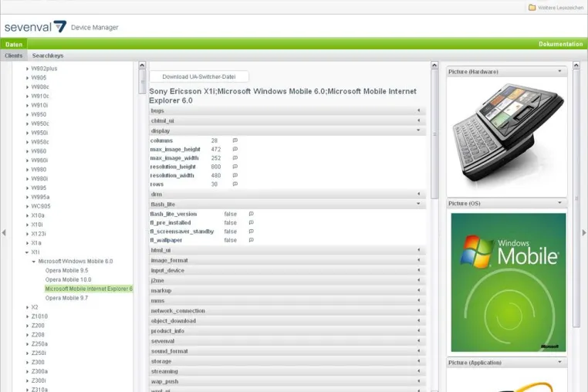Expand the Z1010 tree node
The width and height of the screenshot is (588, 392).
[27, 316]
